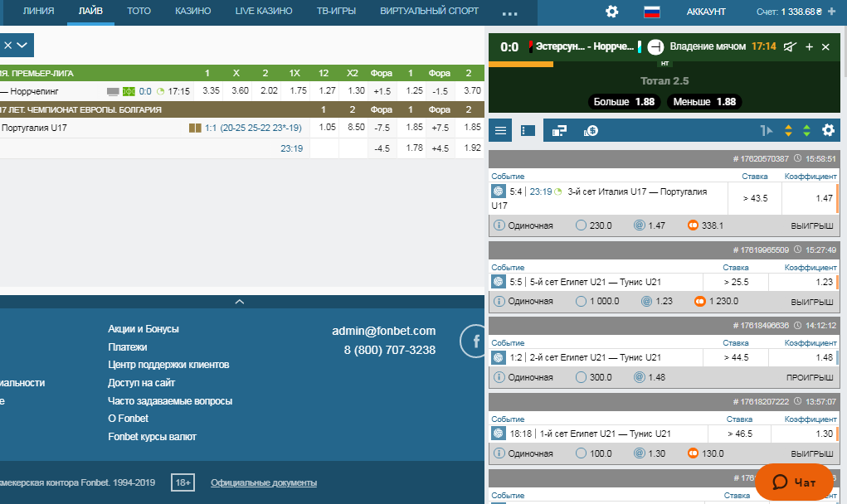
Task: Click the video icon beside Португалия U17
Action: (195, 128)
